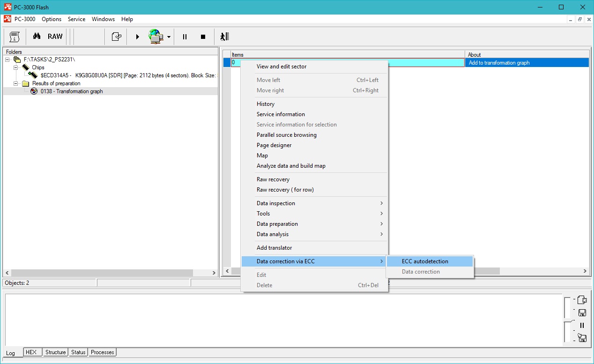Click the scroll/info toolbar icon
This screenshot has height=364, width=594.
(x=15, y=37)
